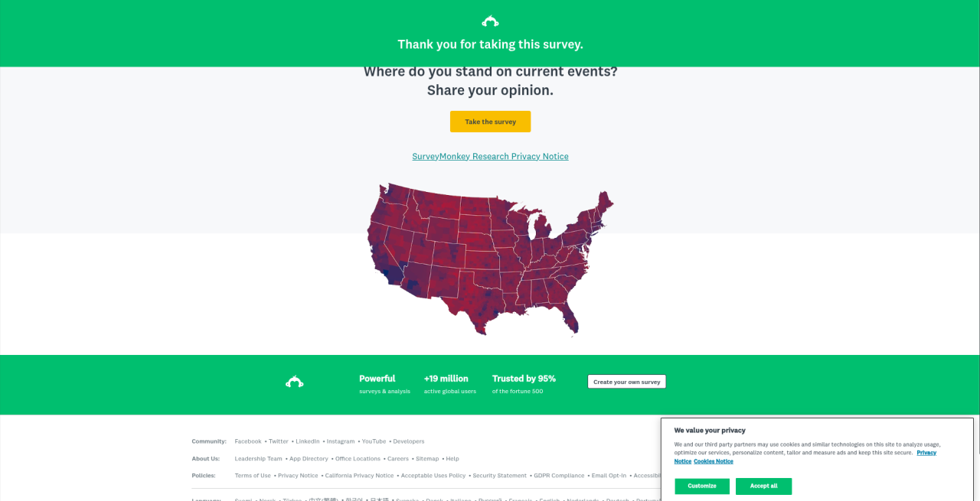Open the Cookies Notice link in the privacy banner
980x501 pixels.
click(714, 461)
